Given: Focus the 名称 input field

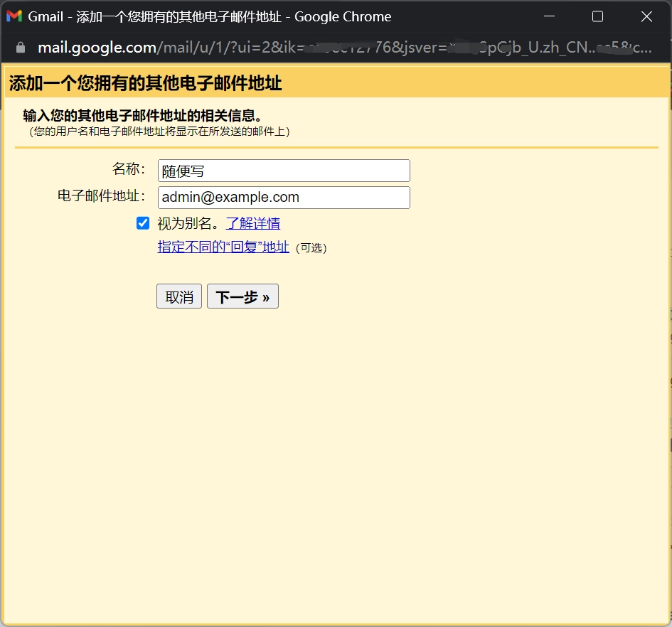Looking at the screenshot, I should pos(284,171).
